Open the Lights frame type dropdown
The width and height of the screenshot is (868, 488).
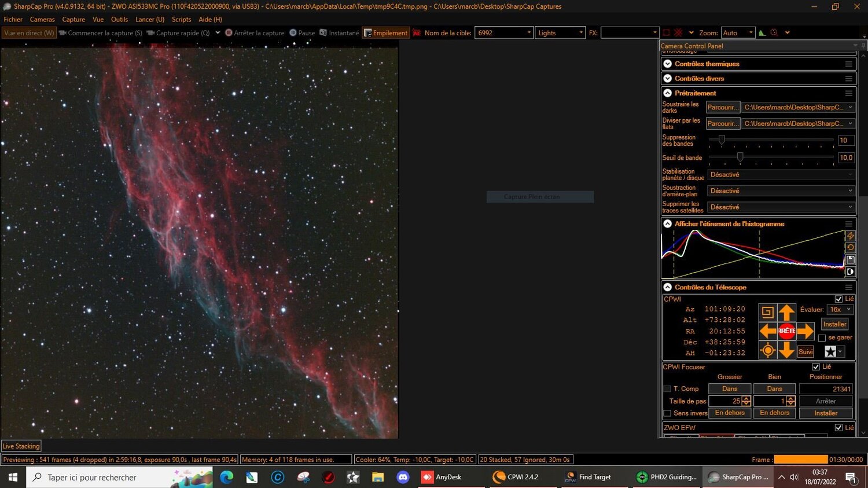pos(582,32)
